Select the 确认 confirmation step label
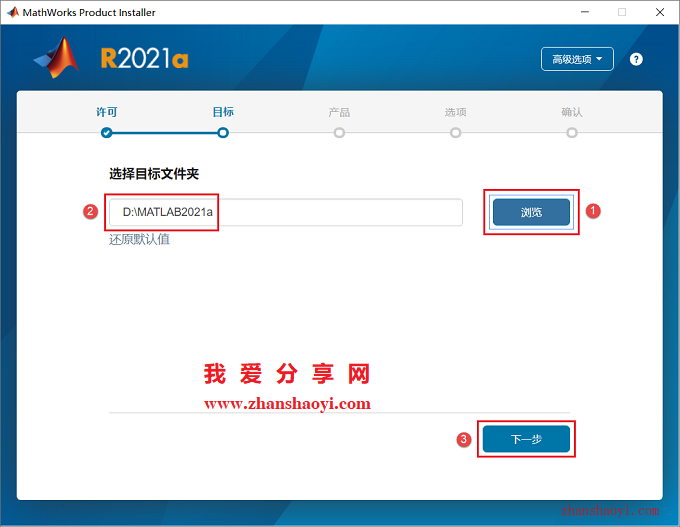 tap(572, 112)
